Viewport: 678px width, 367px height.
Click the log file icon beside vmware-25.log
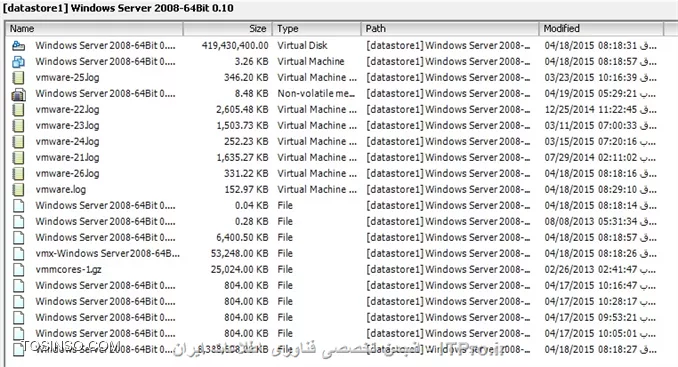click(x=18, y=77)
